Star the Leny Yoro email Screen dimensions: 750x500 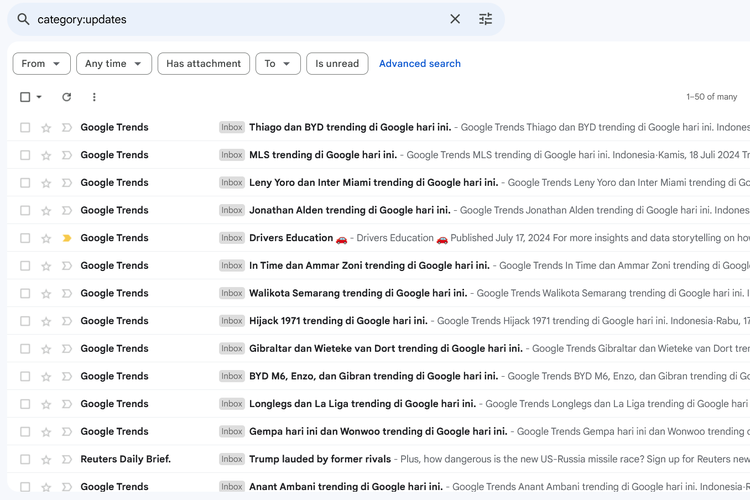click(46, 183)
